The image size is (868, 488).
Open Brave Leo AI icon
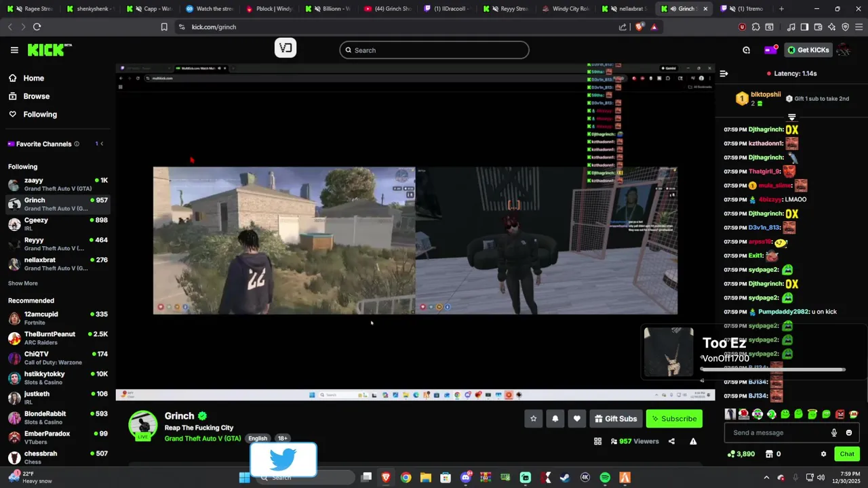click(x=831, y=27)
